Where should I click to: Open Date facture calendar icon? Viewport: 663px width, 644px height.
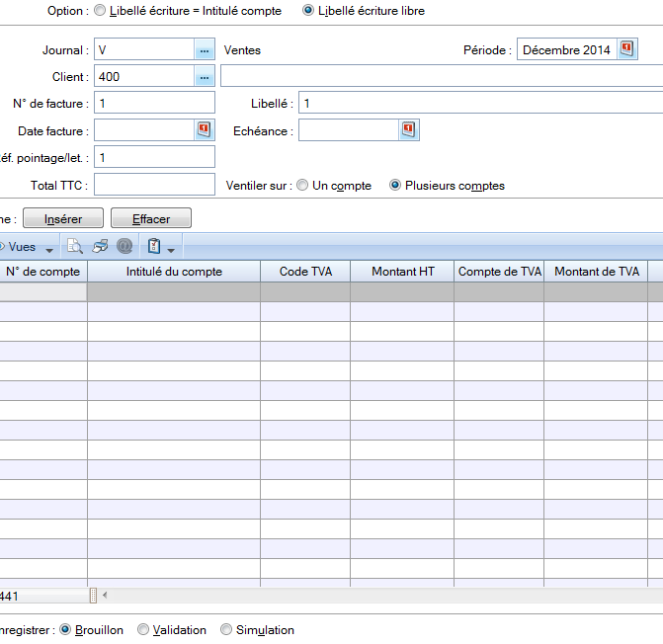click(x=204, y=129)
